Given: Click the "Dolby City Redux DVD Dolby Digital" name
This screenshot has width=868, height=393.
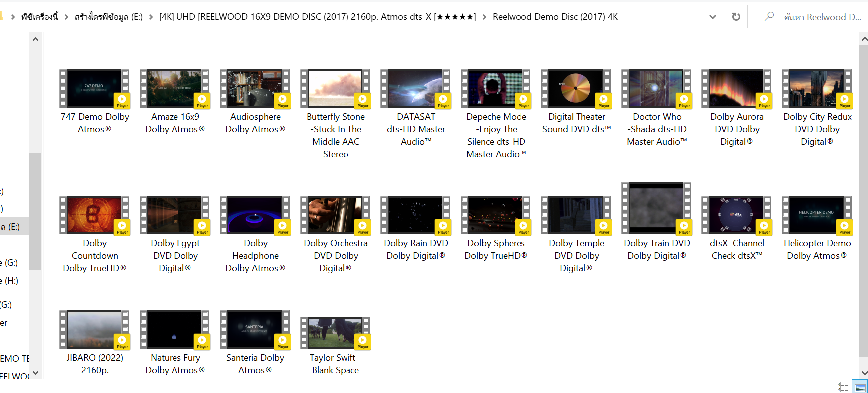Looking at the screenshot, I should click(x=817, y=129).
